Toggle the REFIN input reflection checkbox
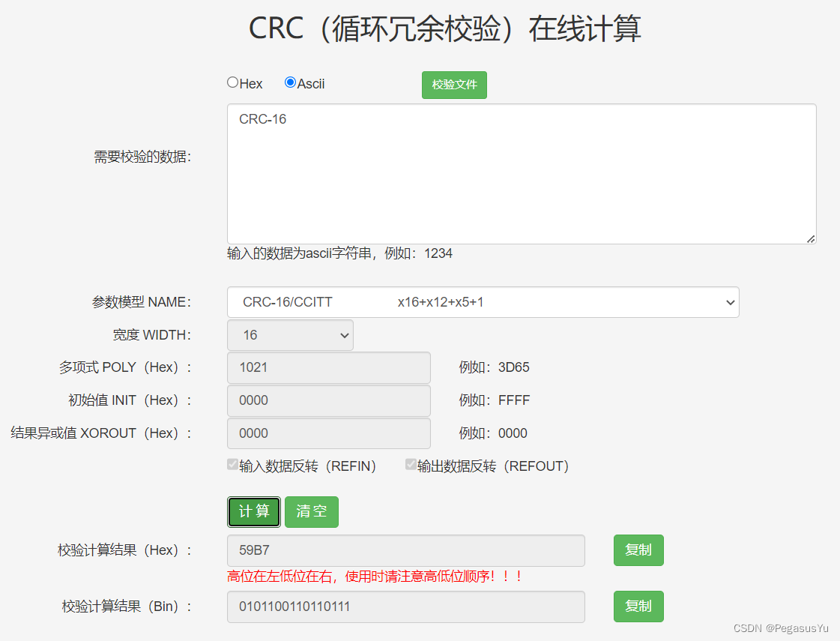The image size is (840, 641). [x=232, y=464]
